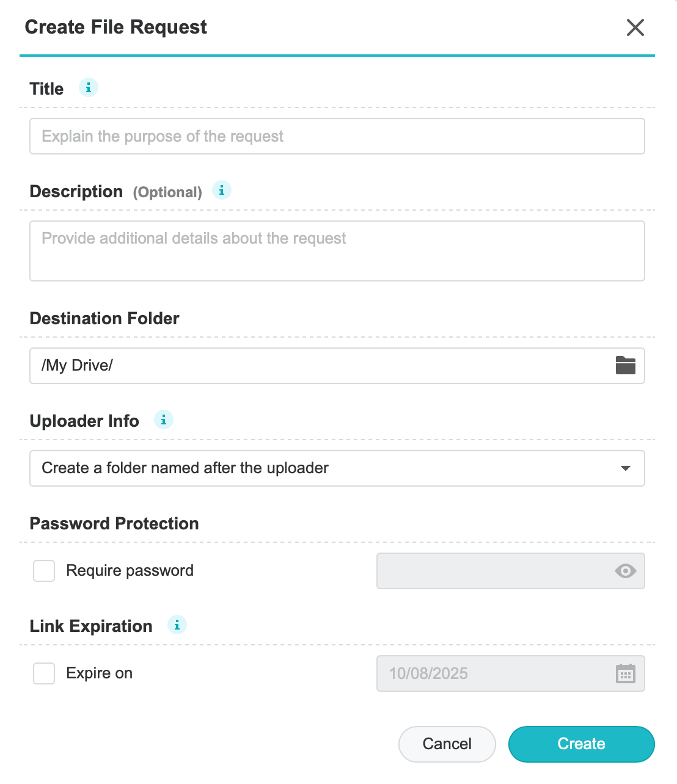Check the Expire on checkbox

point(44,673)
